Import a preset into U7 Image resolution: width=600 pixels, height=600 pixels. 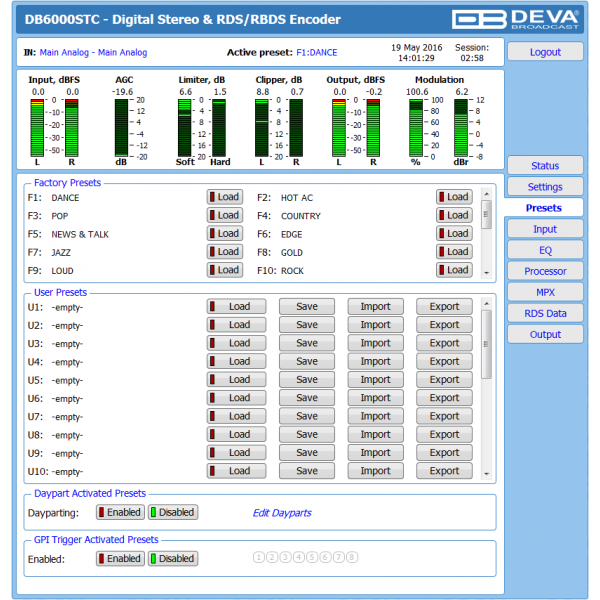(375, 416)
